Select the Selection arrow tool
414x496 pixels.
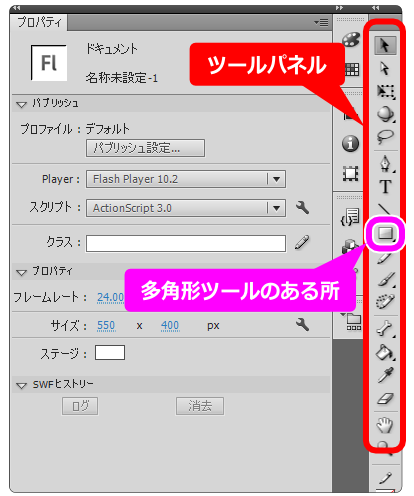point(385,46)
